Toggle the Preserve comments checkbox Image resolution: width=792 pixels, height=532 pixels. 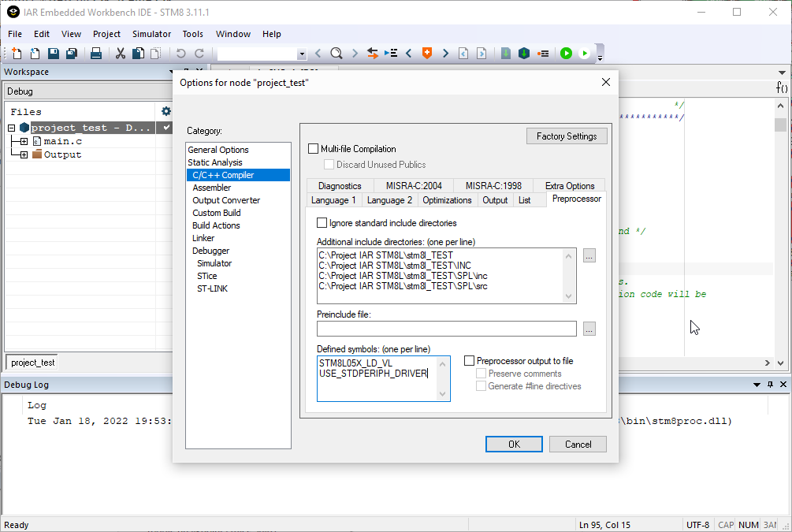coord(482,374)
